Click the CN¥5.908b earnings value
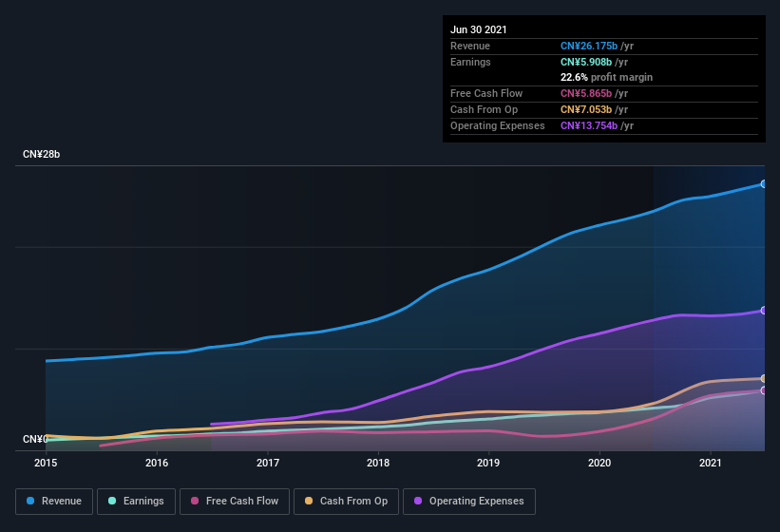 point(586,62)
